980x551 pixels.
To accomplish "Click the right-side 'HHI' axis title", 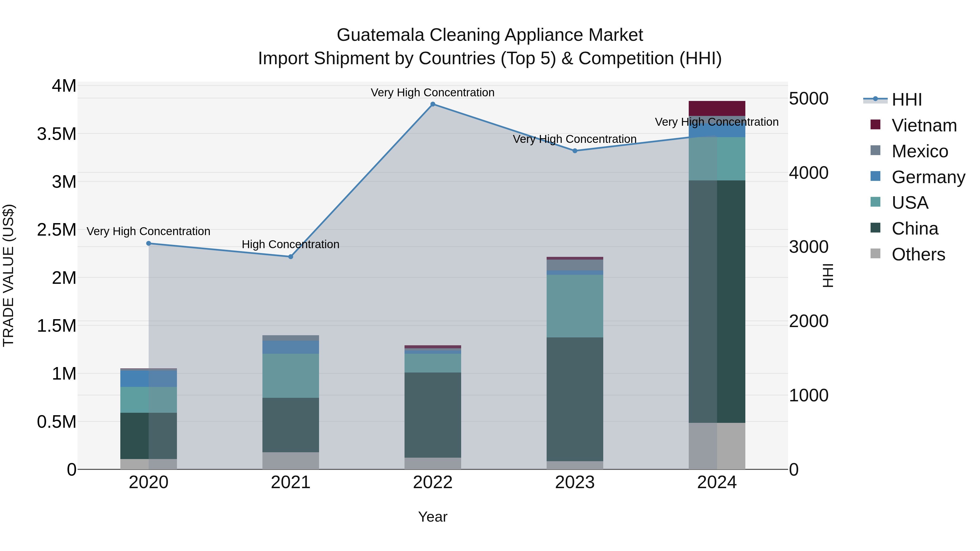I will 828,276.
